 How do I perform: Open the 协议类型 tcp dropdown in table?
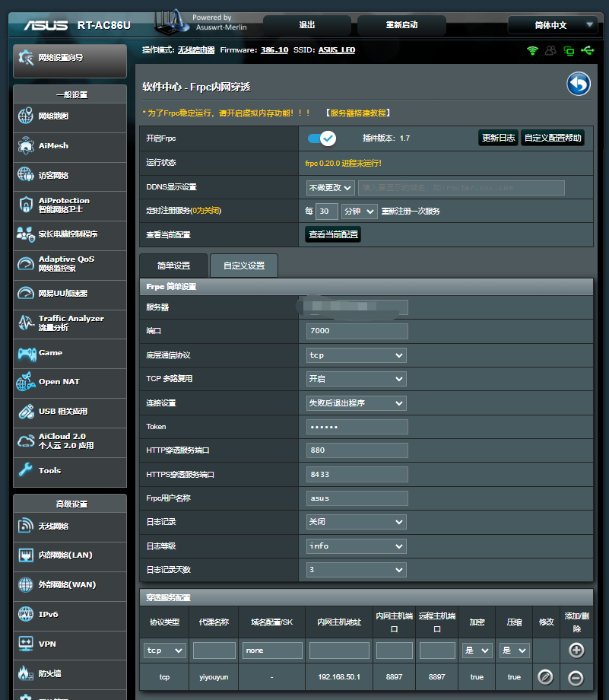pos(165,651)
